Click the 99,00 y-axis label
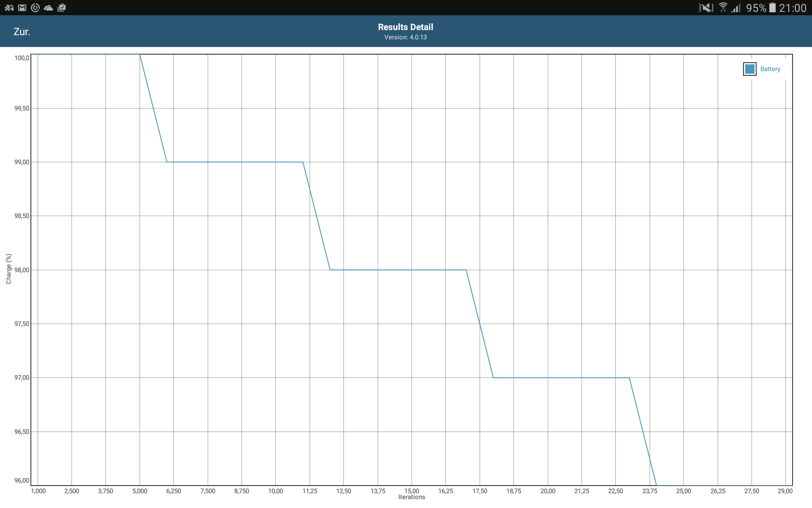The image size is (812, 508). [x=22, y=162]
